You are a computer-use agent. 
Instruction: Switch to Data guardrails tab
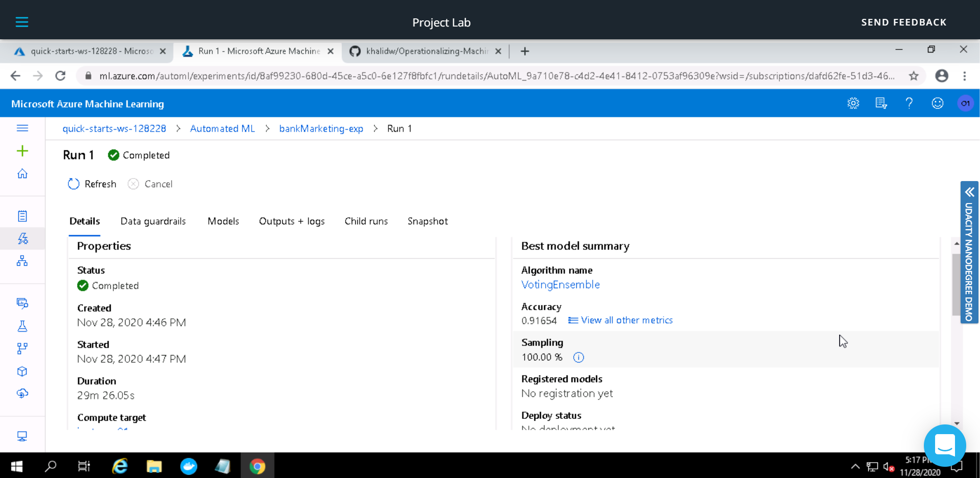pyautogui.click(x=153, y=221)
